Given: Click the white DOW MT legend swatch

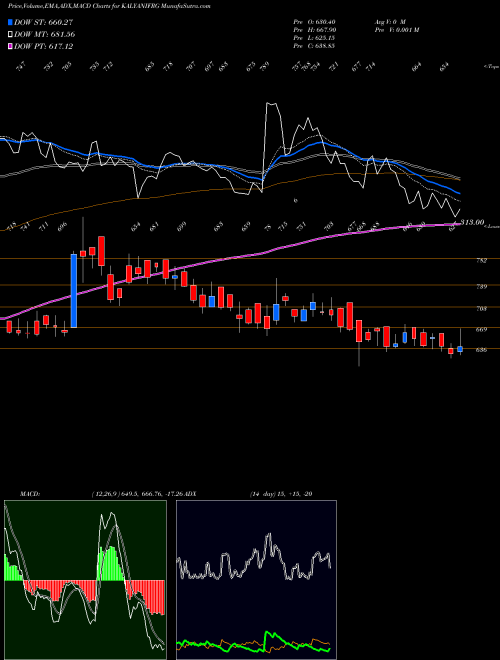Looking at the screenshot, I should 10,34.
